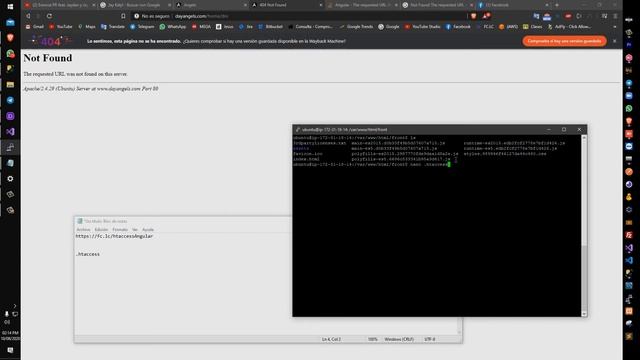The height and width of the screenshot is (360, 640).
Task: Switch to the Facebook tab
Action: pos(512,5)
